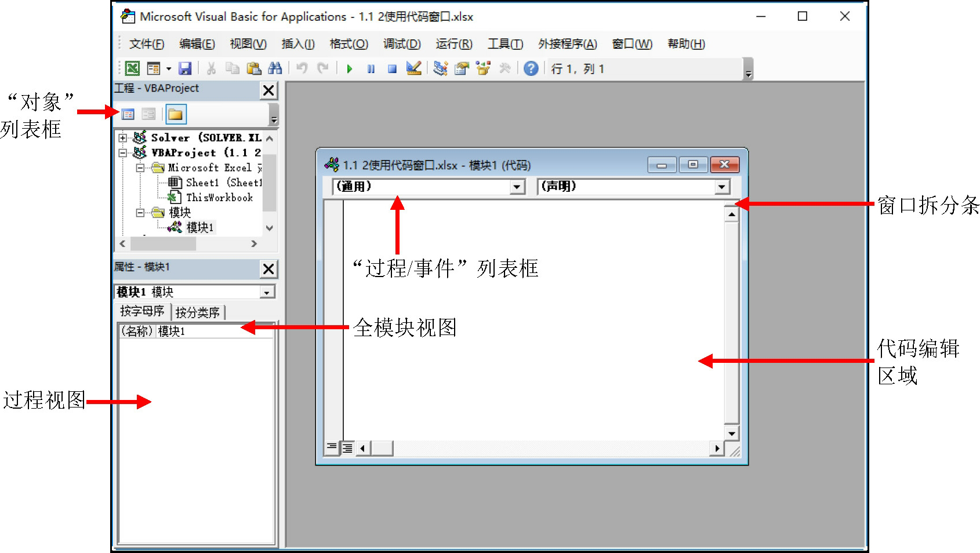The width and height of the screenshot is (980, 553).
Task: Open the (通用) object dropdown
Action: coord(517,187)
